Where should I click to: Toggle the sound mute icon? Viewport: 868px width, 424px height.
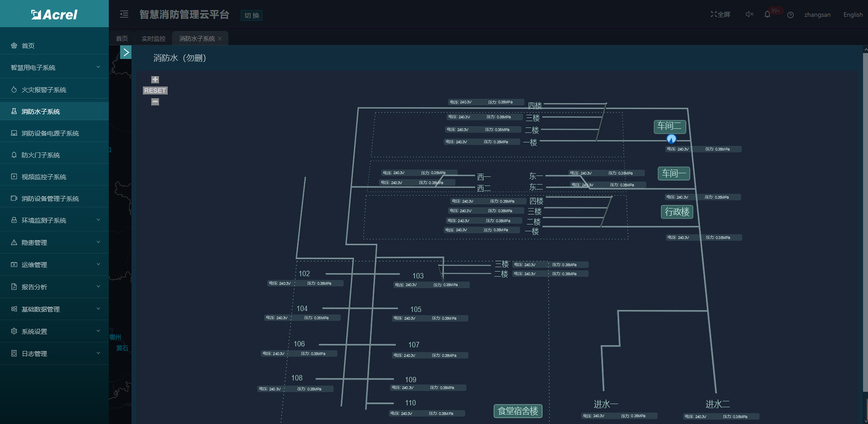749,15
